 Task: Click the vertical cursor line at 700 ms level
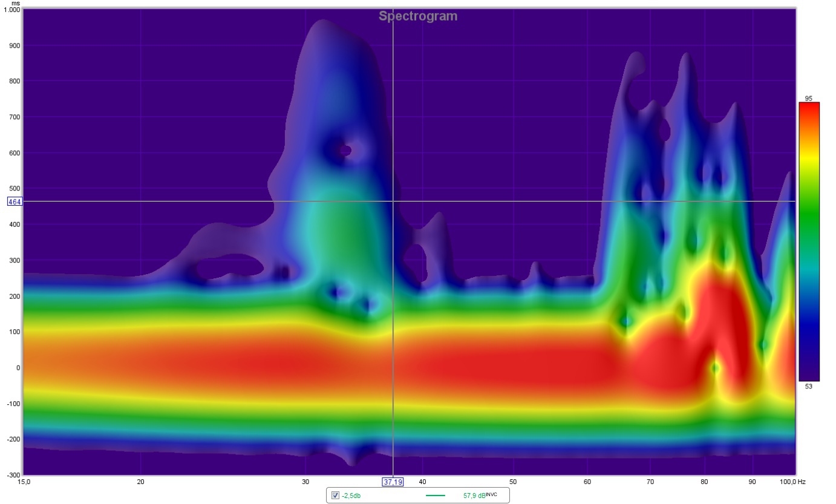393,117
